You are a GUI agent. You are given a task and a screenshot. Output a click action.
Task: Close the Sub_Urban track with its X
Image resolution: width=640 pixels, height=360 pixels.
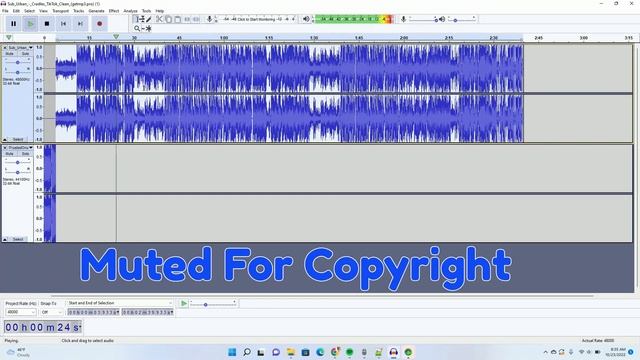point(5,48)
